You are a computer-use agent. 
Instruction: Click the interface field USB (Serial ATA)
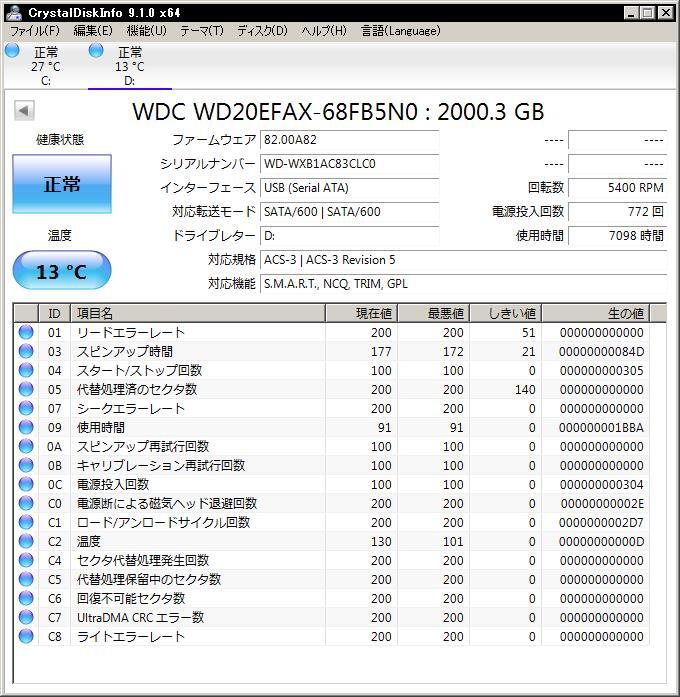pos(349,188)
